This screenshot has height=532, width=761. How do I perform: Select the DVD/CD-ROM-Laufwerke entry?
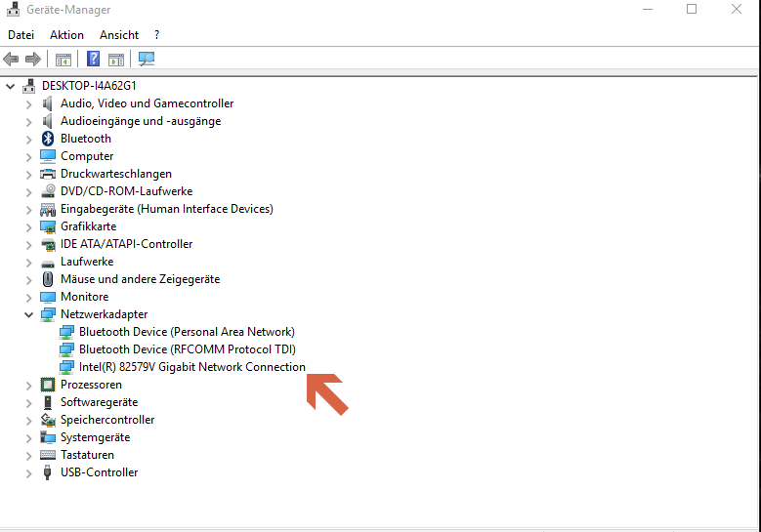(126, 191)
